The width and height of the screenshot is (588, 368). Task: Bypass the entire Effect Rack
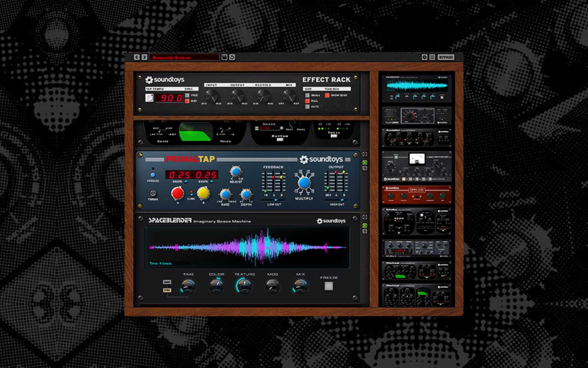click(446, 57)
